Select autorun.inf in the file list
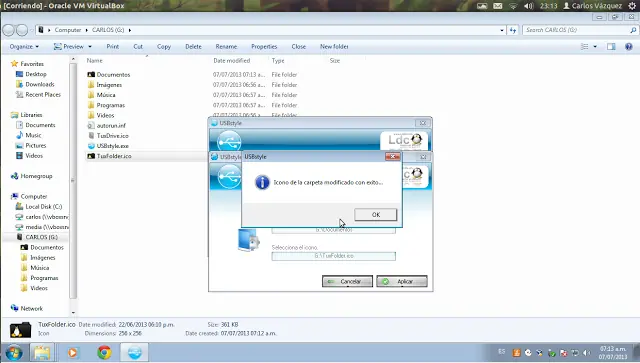Image resolution: width=640 pixels, height=363 pixels. (111, 125)
